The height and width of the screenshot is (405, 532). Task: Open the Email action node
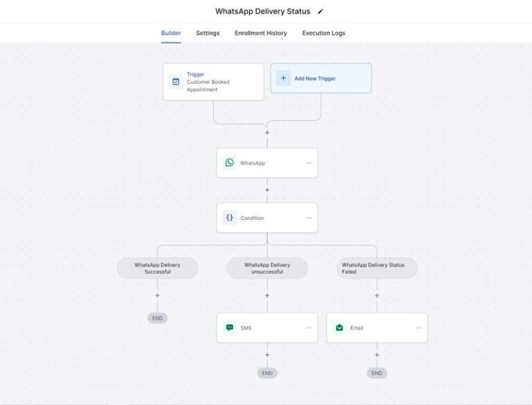[x=377, y=328]
